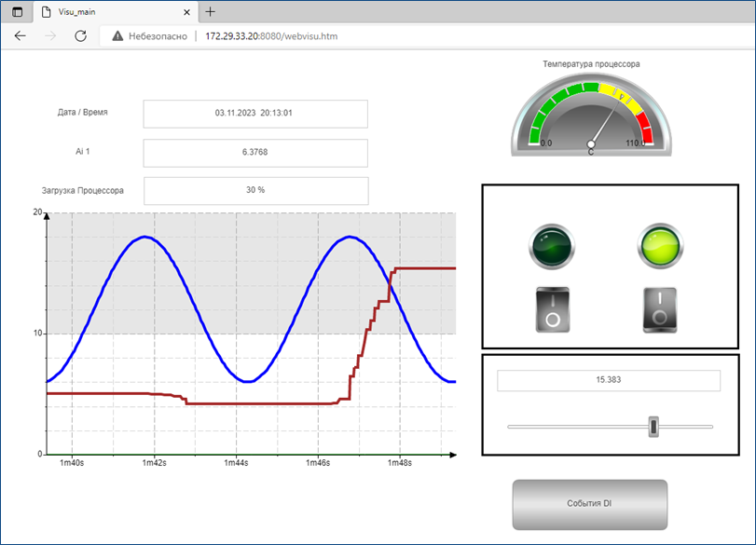Image resolution: width=756 pixels, height=545 pixels.
Task: Click the Дата / Время value field
Action: (254, 114)
